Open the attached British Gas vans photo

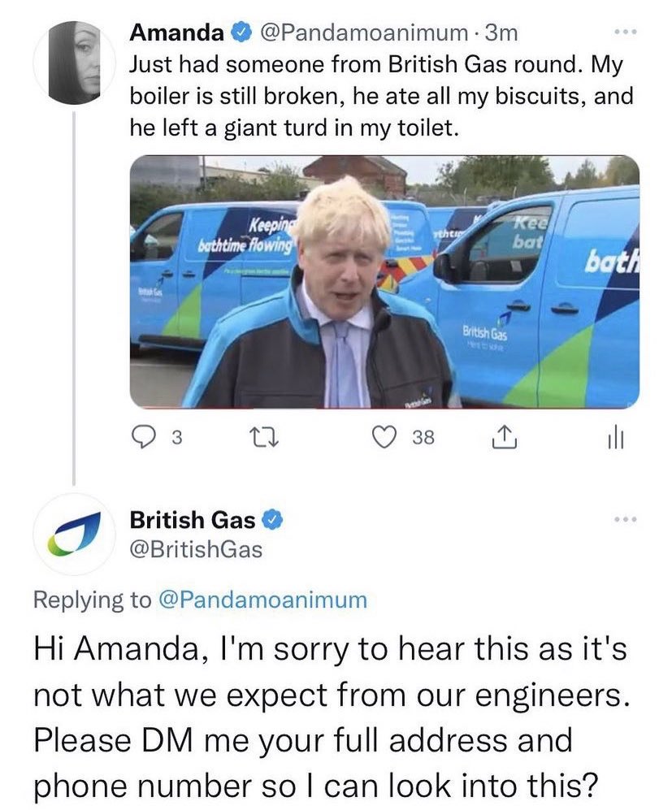[384, 281]
